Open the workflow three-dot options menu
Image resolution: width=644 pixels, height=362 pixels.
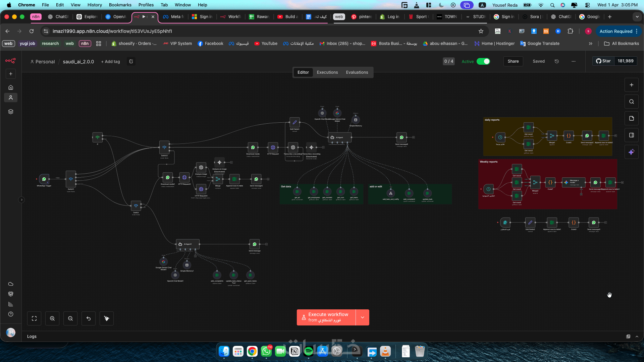pos(574,61)
